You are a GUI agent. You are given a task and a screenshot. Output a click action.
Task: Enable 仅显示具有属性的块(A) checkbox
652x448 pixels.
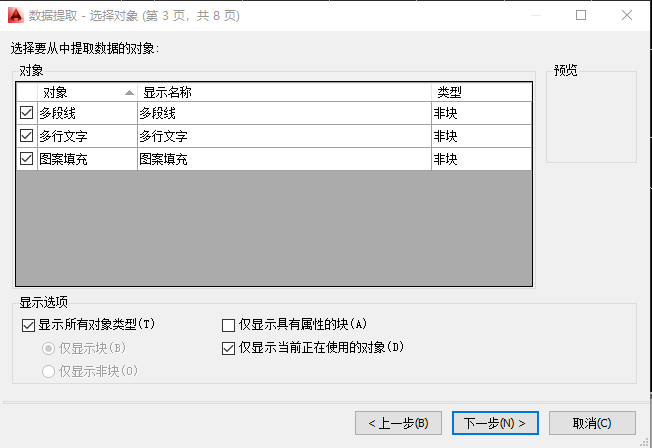pyautogui.click(x=228, y=325)
